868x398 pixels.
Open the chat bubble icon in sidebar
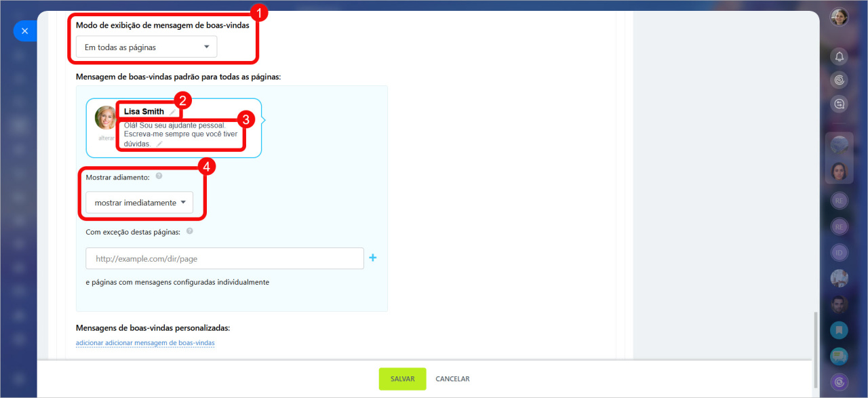tap(840, 356)
